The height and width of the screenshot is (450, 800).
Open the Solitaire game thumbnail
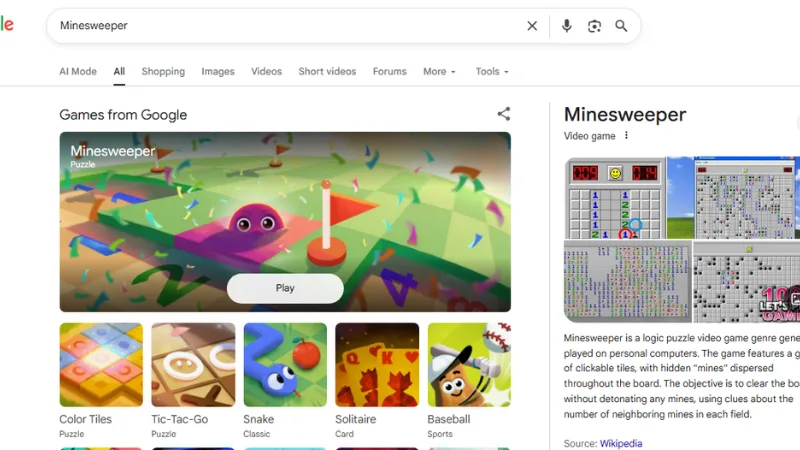coord(377,365)
